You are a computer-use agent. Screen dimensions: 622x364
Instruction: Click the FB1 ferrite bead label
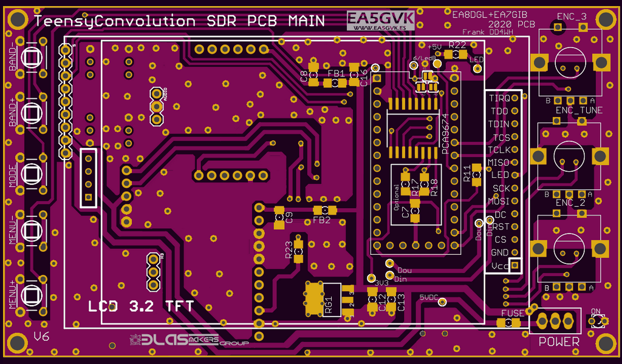(x=337, y=73)
